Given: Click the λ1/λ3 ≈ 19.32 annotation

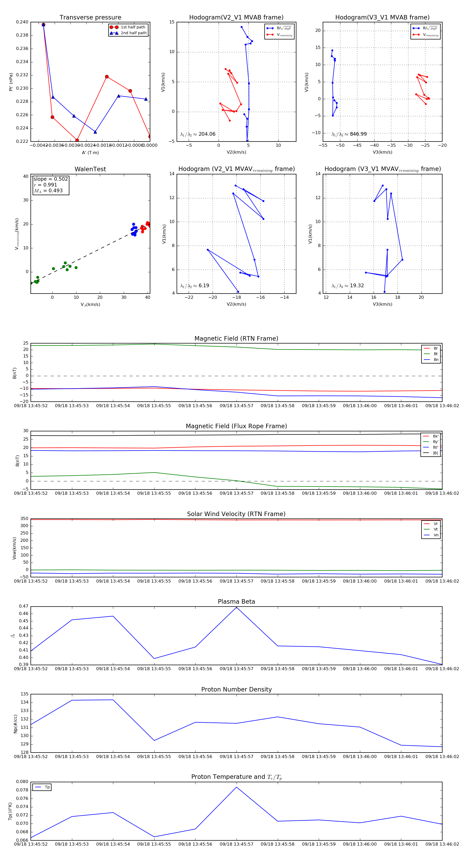Looking at the screenshot, I should pos(348,286).
